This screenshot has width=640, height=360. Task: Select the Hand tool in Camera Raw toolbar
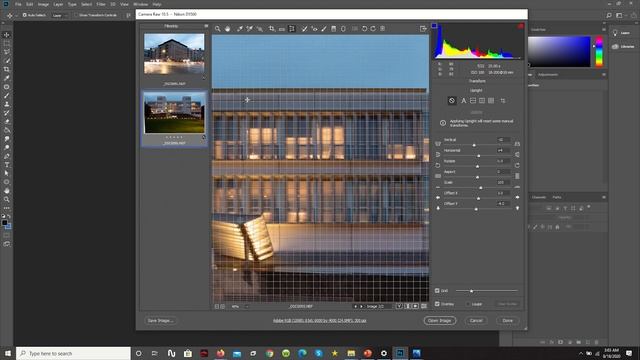coord(228,29)
